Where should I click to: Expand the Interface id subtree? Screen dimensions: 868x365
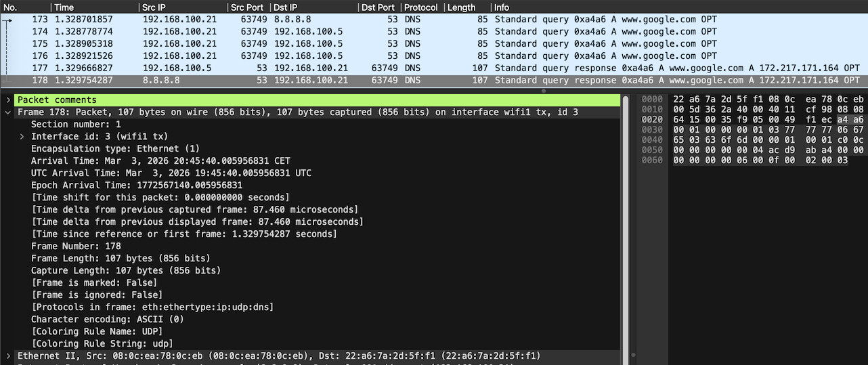click(x=22, y=137)
